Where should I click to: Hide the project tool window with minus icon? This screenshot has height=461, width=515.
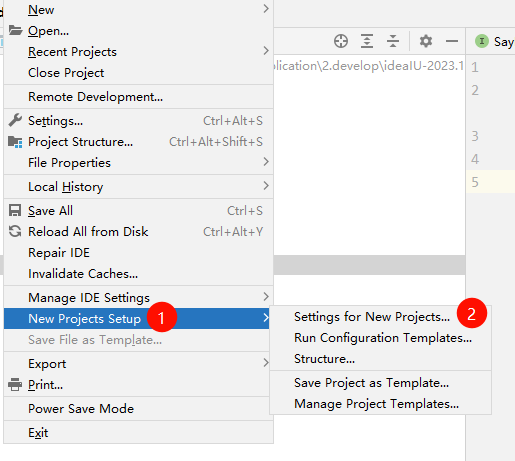coord(452,41)
